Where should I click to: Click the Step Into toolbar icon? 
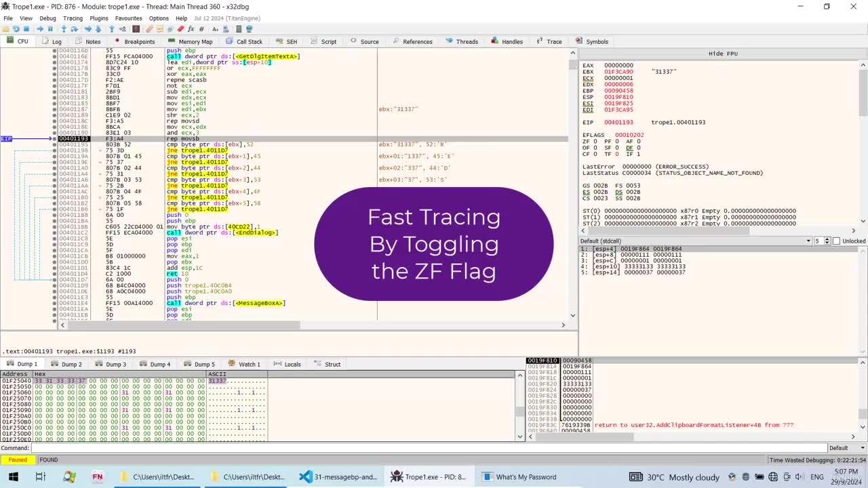[64, 29]
